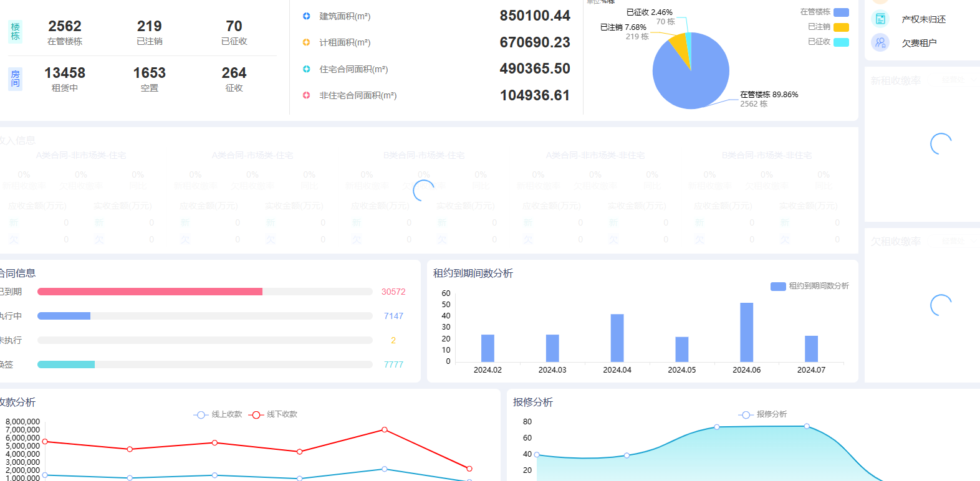Click the 2024.03 bar in lease chart

pyautogui.click(x=552, y=348)
